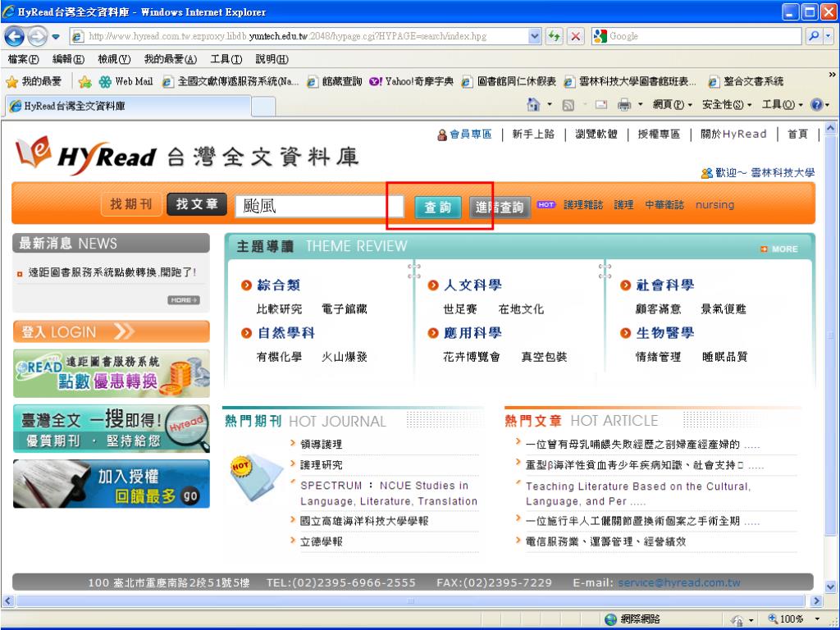Click the 睡眠品質 topic
The height and width of the screenshot is (630, 840).
click(725, 357)
